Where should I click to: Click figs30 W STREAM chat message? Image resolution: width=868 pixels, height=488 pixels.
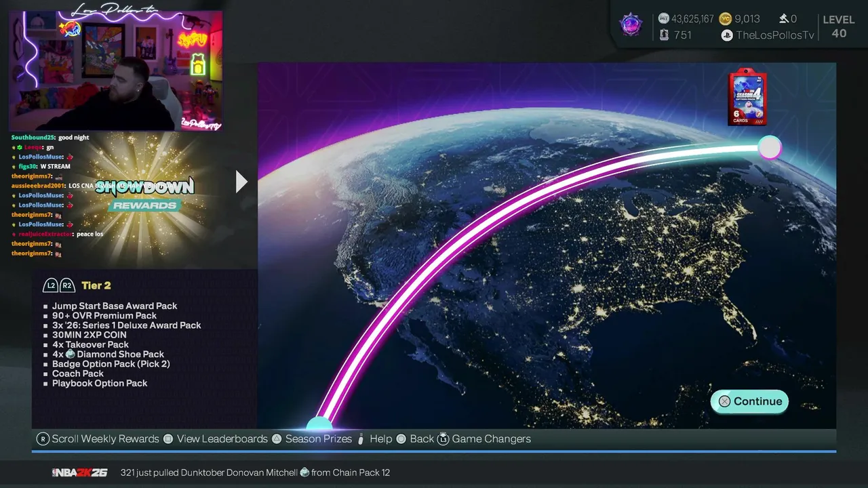41,166
